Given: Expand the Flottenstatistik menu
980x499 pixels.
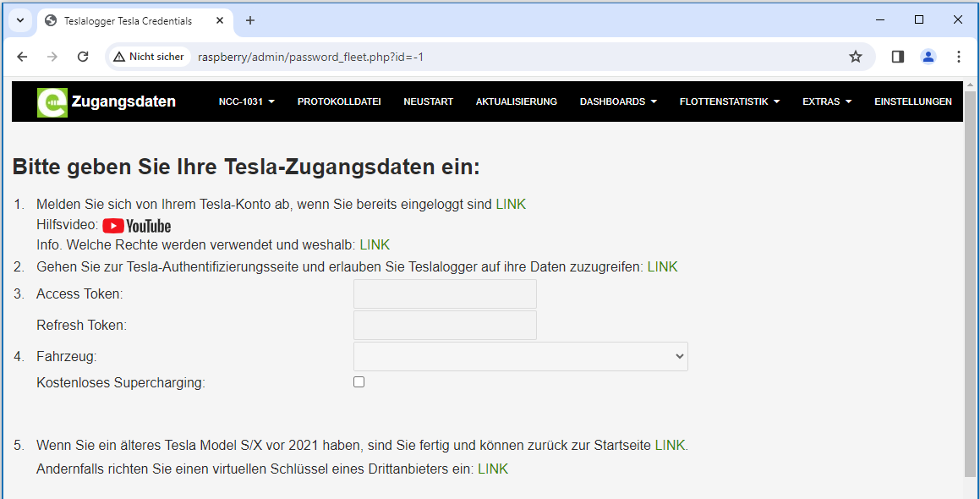Looking at the screenshot, I should point(729,101).
